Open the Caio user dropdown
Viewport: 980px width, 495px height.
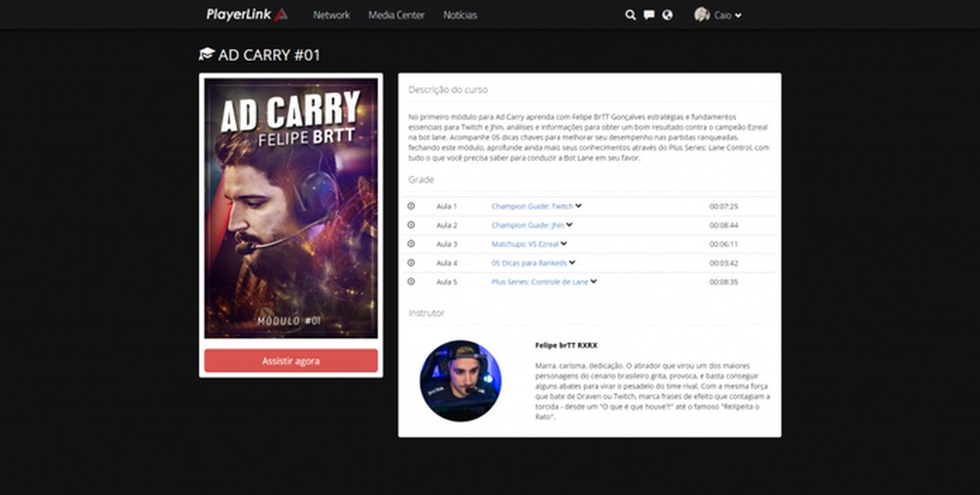(x=727, y=15)
